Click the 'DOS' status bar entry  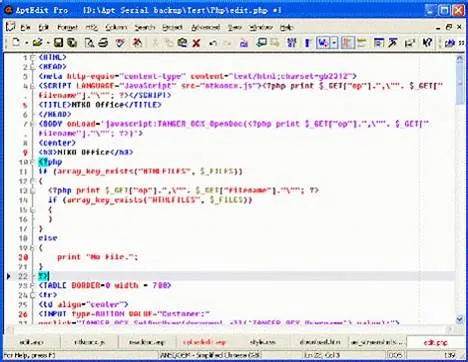pyautogui.click(x=395, y=355)
